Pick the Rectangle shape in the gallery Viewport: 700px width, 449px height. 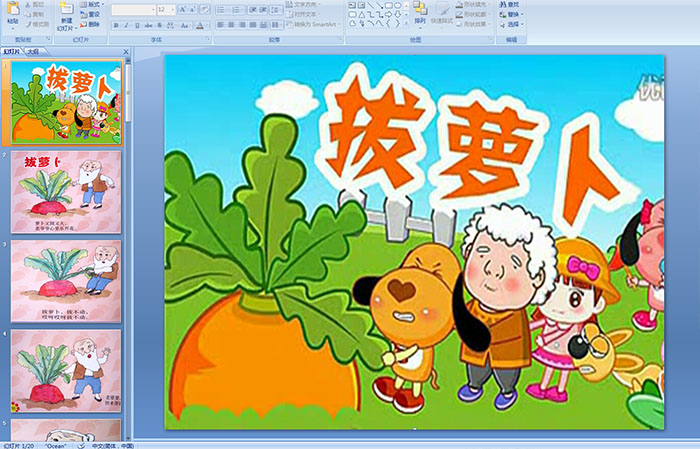pyautogui.click(x=389, y=5)
